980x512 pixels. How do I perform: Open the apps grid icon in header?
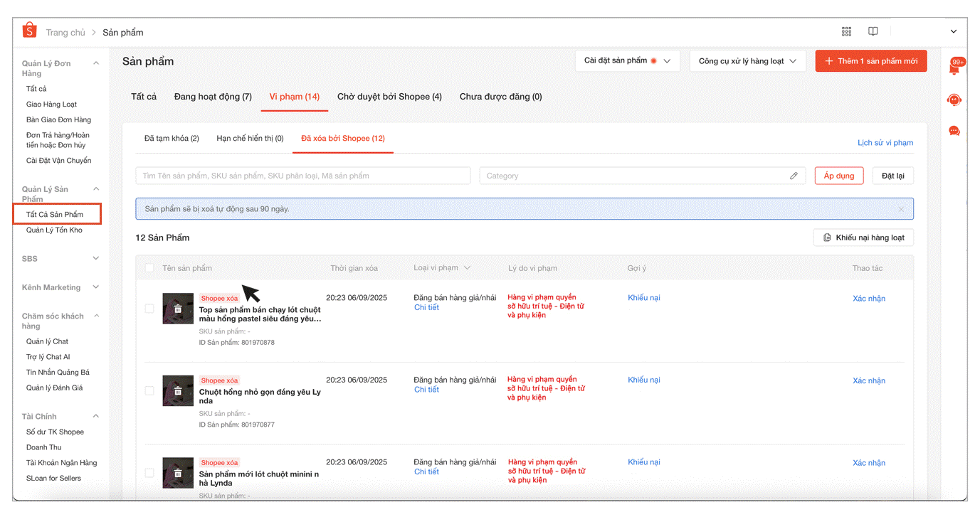tap(846, 31)
